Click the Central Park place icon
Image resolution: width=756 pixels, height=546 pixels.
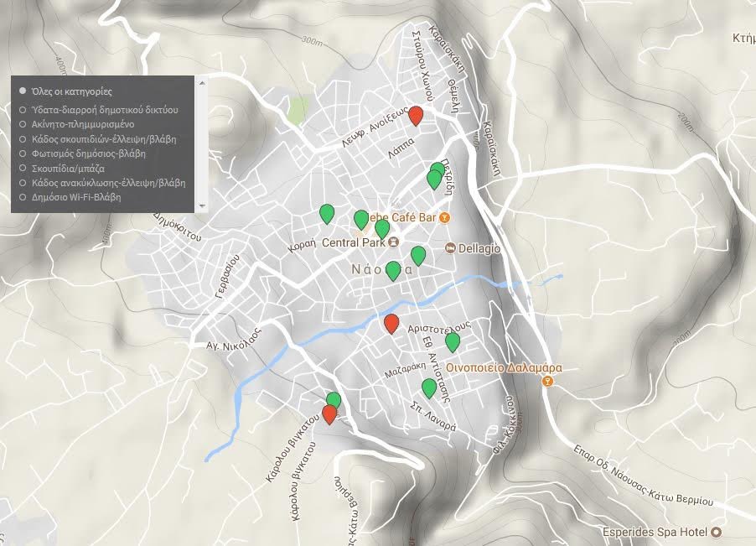(393, 243)
